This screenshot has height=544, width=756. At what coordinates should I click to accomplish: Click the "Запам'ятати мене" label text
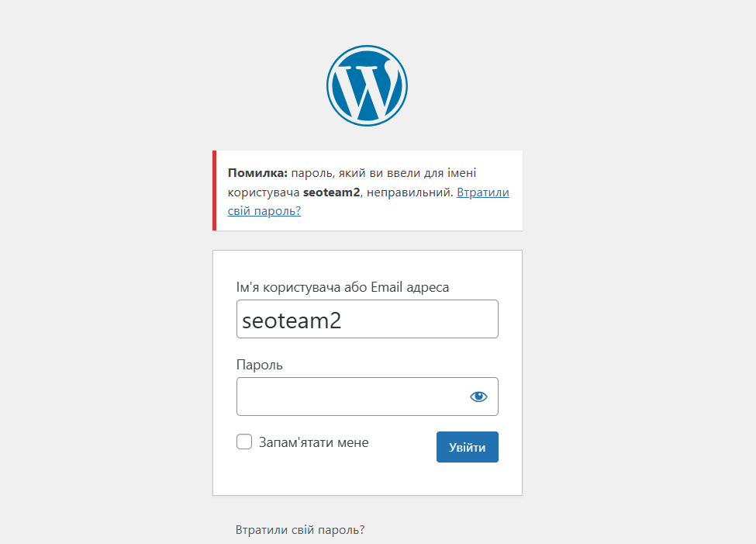(x=314, y=442)
